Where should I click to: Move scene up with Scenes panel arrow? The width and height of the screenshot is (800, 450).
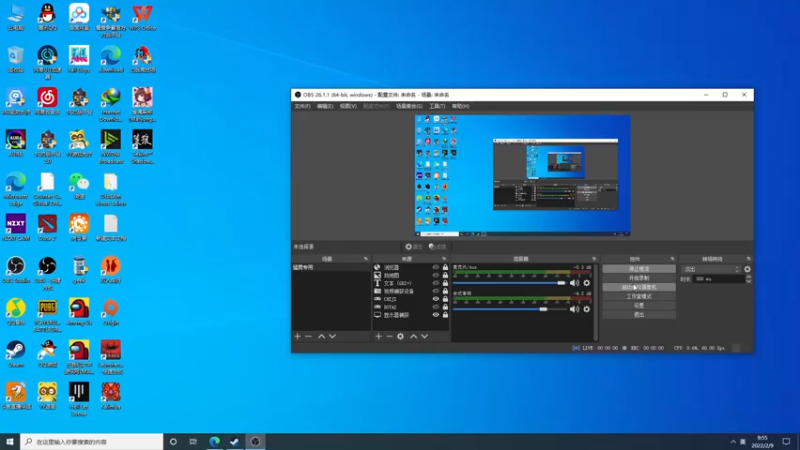pyautogui.click(x=321, y=336)
